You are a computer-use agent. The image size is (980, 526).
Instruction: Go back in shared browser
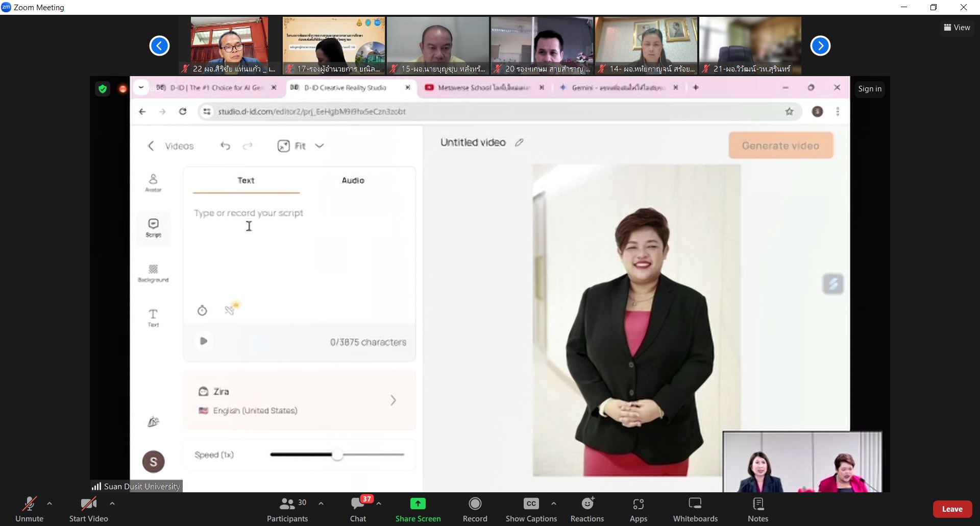click(142, 111)
